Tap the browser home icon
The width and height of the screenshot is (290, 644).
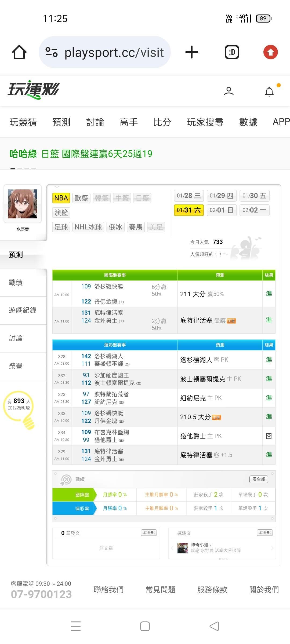(x=19, y=52)
